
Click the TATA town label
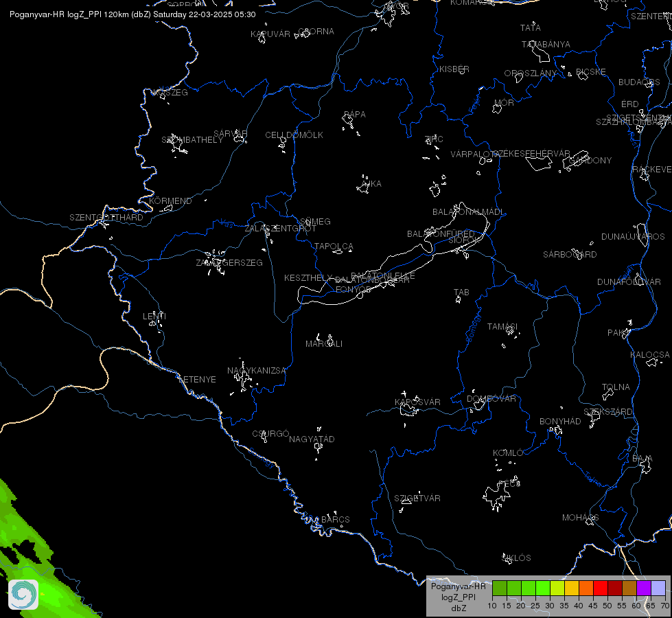tap(531, 28)
